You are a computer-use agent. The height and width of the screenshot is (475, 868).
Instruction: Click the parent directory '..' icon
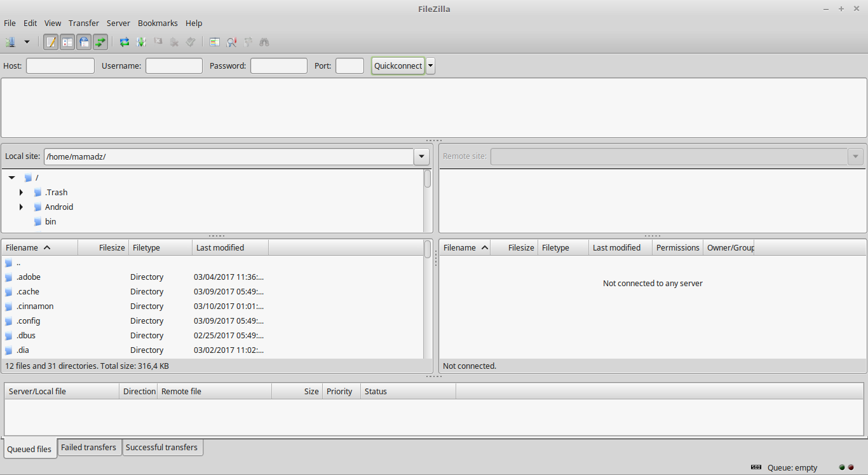(9, 263)
